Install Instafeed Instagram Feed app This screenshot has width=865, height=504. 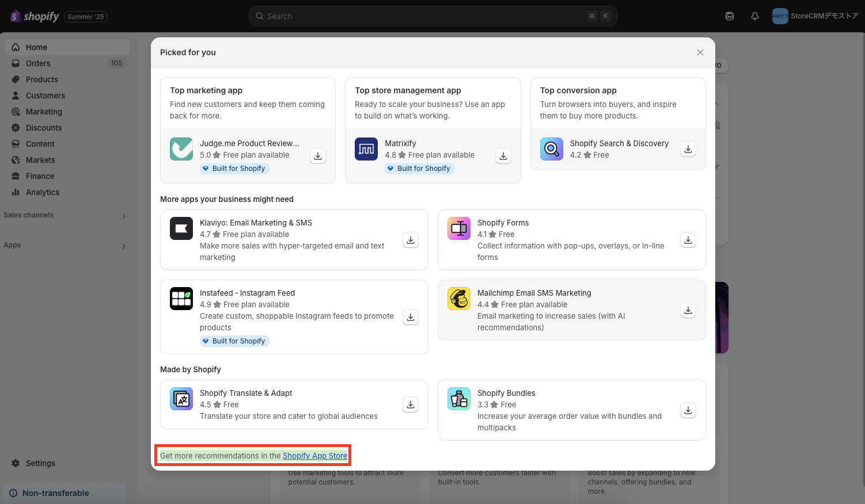tap(411, 317)
